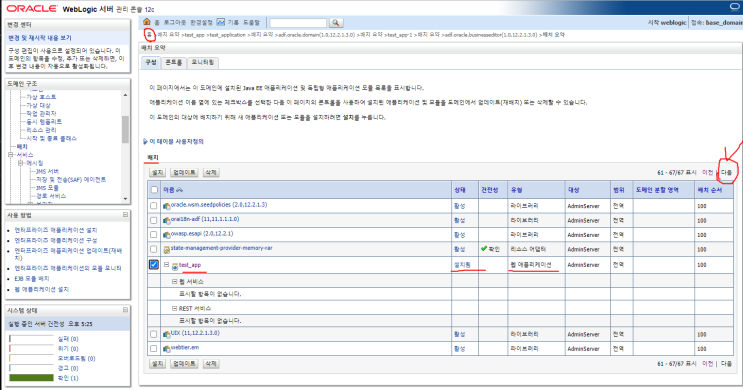The height and width of the screenshot is (390, 743).
Task: Click the Oracle logo
Action: point(32,9)
